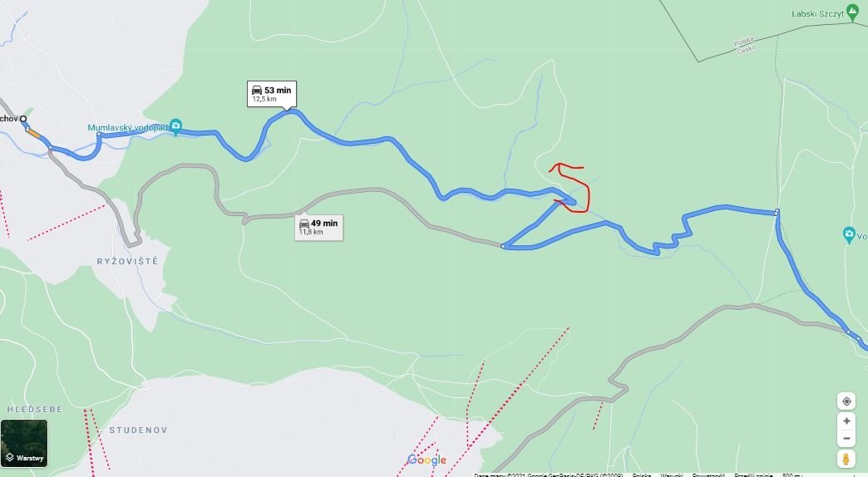This screenshot has height=477, width=868.
Task: Zoom in with the plus button
Action: [846, 421]
